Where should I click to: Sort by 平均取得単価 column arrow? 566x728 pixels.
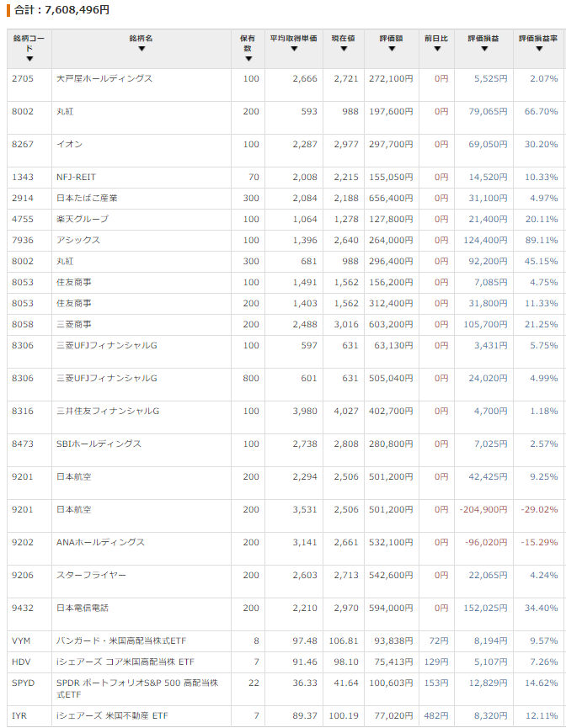click(x=294, y=49)
